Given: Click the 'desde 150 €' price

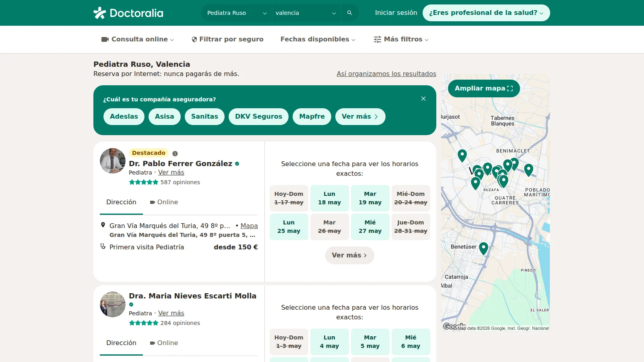Looking at the screenshot, I should point(235,247).
